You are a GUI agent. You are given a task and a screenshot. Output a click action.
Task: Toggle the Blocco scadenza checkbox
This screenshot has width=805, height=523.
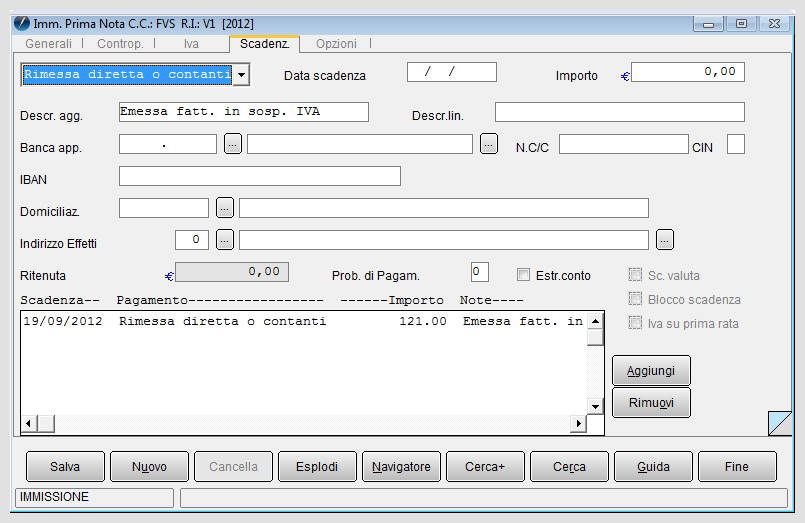[x=635, y=298]
